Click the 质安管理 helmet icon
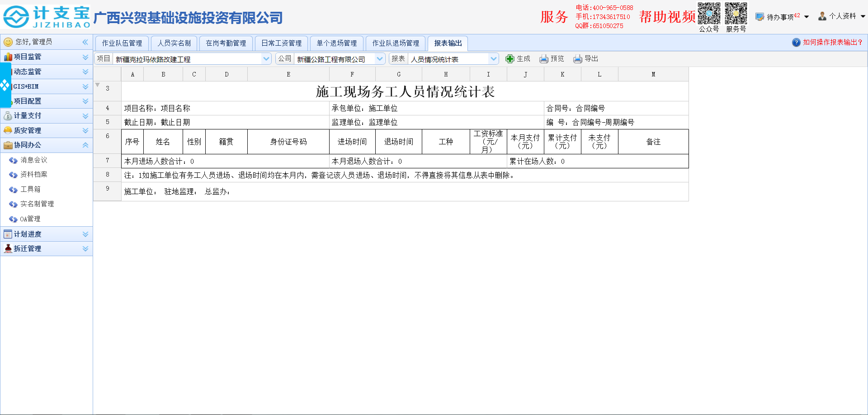The image size is (868, 415). click(8, 130)
